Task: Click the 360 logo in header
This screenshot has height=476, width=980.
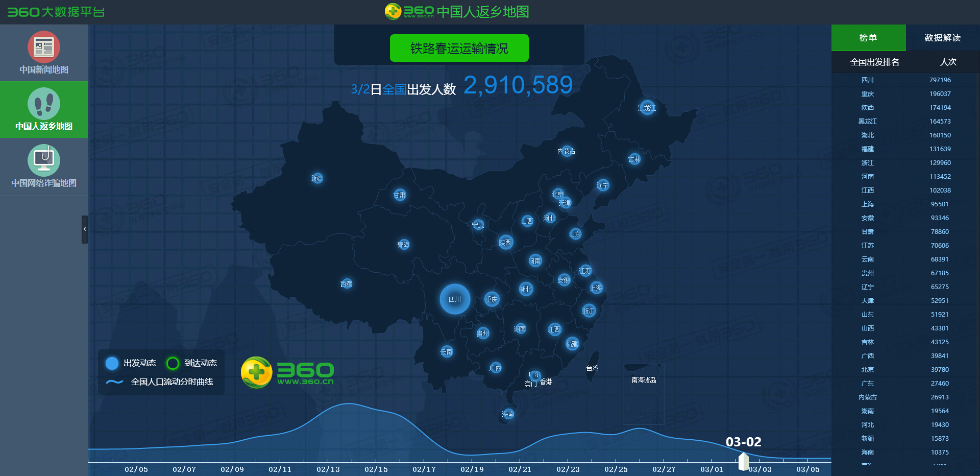Action: click(x=409, y=11)
